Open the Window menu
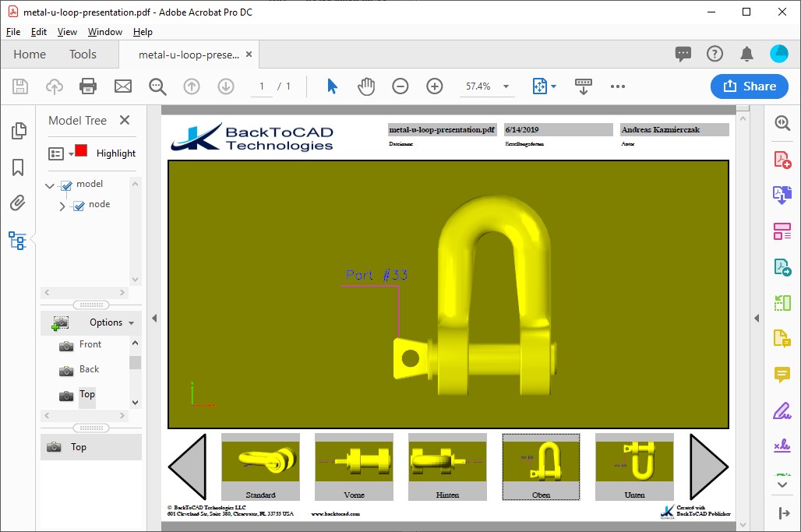Image resolution: width=801 pixels, height=532 pixels. [x=104, y=32]
